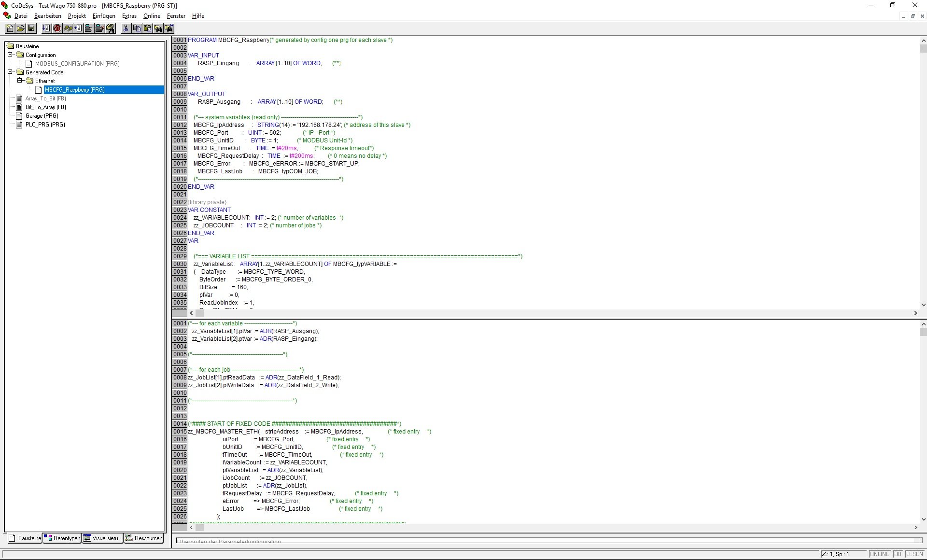The width and height of the screenshot is (927, 560).
Task: Click the Login PLC connect icon
Action: click(x=89, y=28)
